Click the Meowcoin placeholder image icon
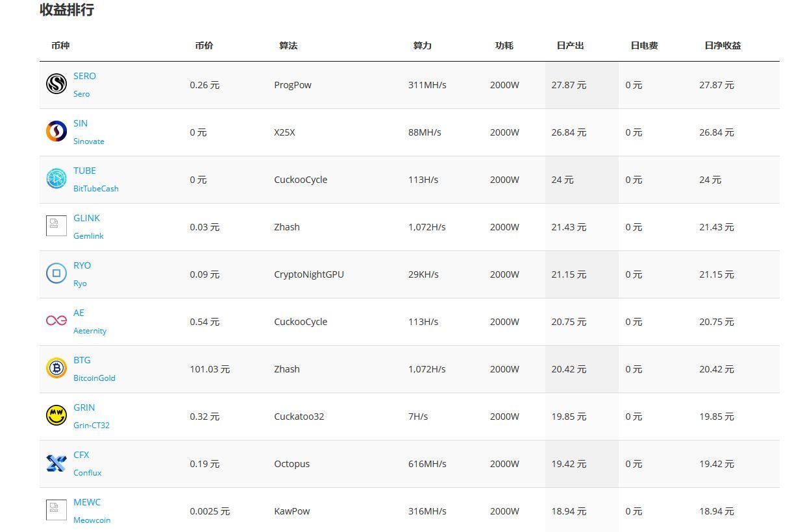Viewport: 792px width, 532px height. [x=56, y=511]
